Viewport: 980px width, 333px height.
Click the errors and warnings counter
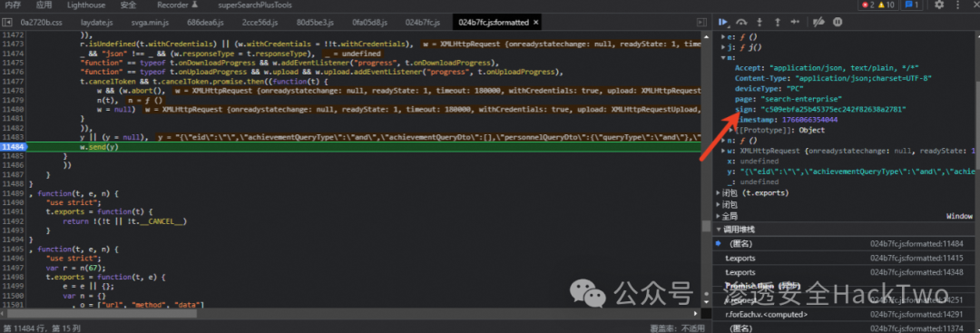pos(878,5)
